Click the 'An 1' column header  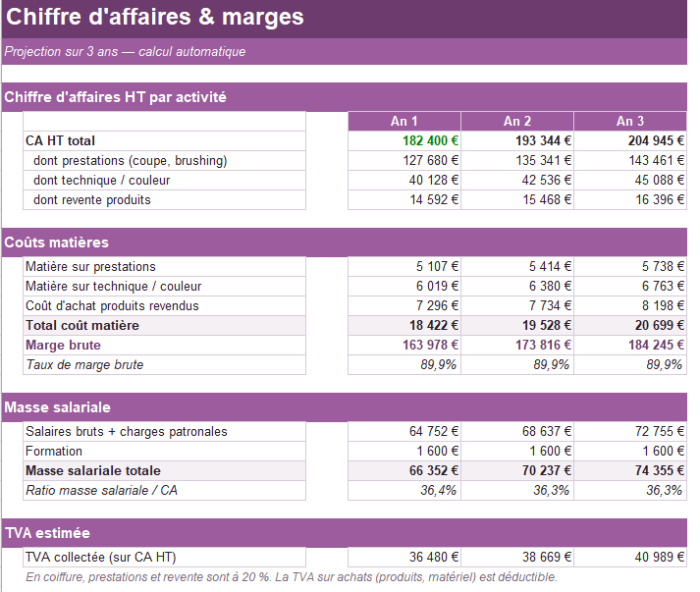[x=404, y=121]
